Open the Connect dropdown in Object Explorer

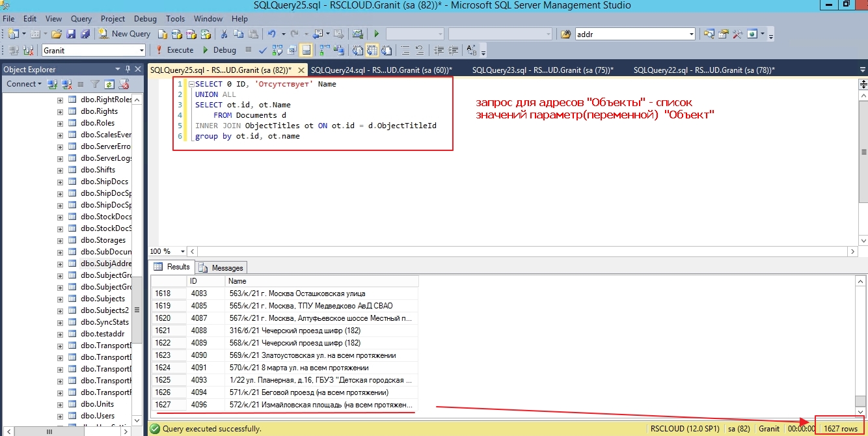click(x=24, y=84)
